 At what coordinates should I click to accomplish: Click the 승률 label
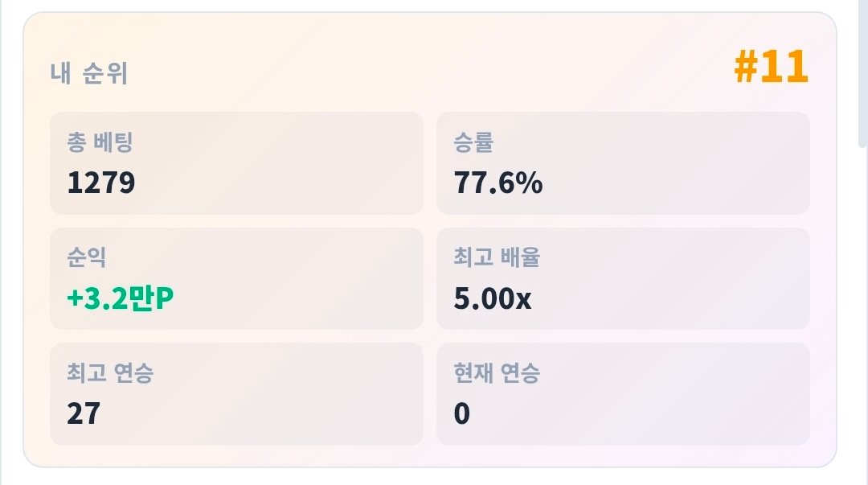pyautogui.click(x=473, y=142)
